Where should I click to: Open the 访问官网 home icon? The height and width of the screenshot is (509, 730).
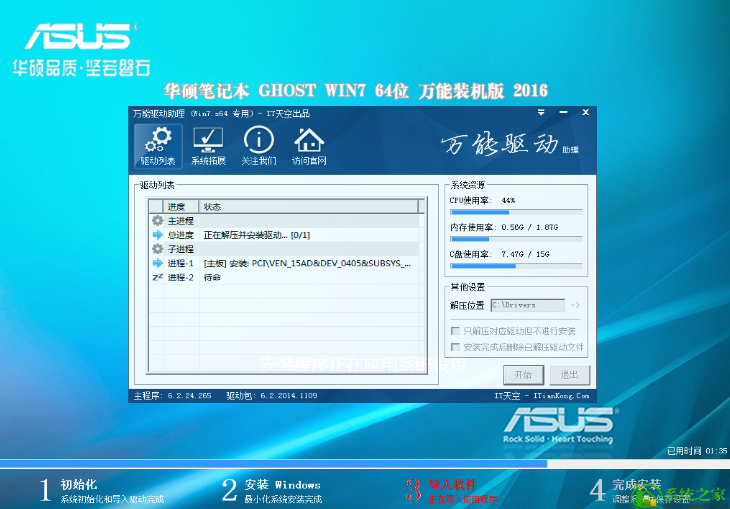pyautogui.click(x=309, y=146)
